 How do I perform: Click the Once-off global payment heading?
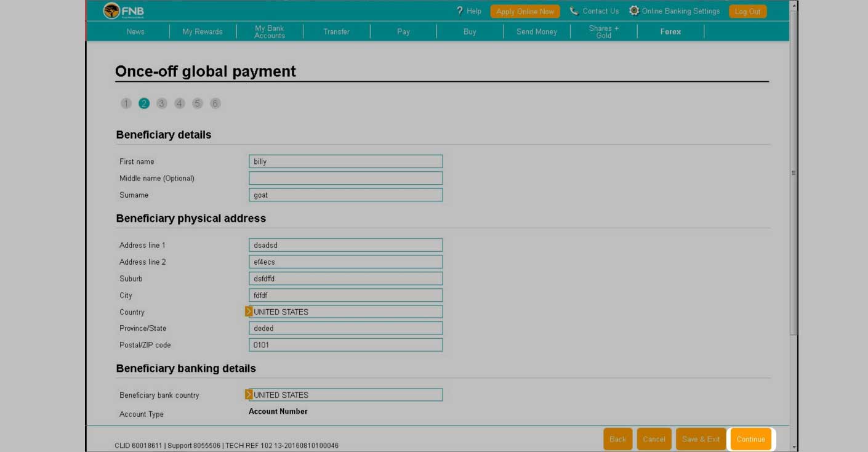point(206,71)
